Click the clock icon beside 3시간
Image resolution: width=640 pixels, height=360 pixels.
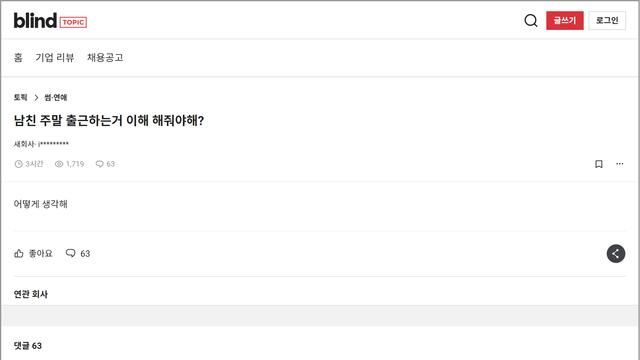pyautogui.click(x=18, y=164)
